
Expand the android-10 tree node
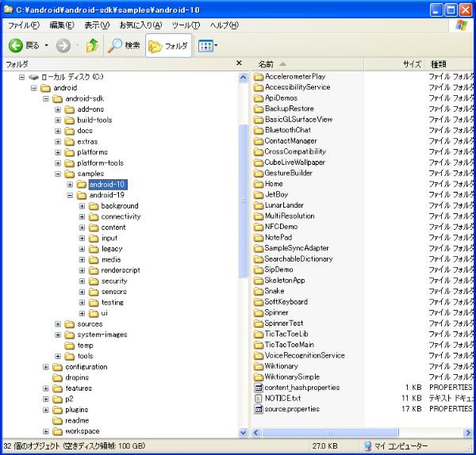pos(70,185)
